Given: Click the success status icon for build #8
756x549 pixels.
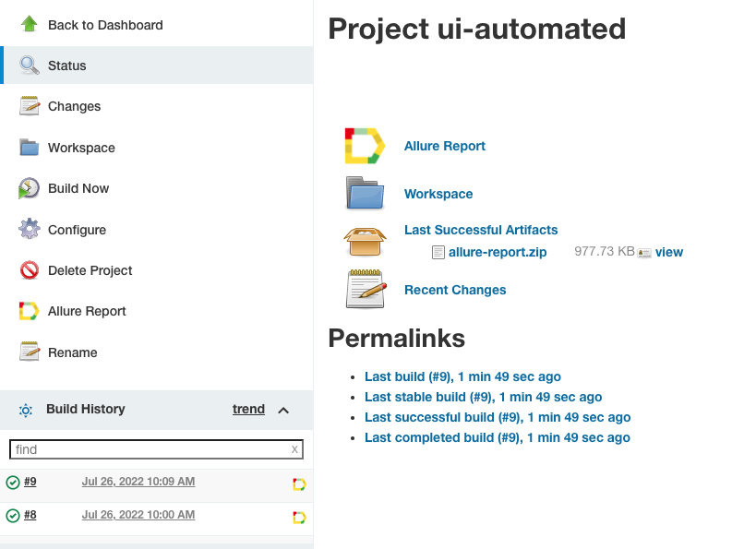Looking at the screenshot, I should point(13,516).
